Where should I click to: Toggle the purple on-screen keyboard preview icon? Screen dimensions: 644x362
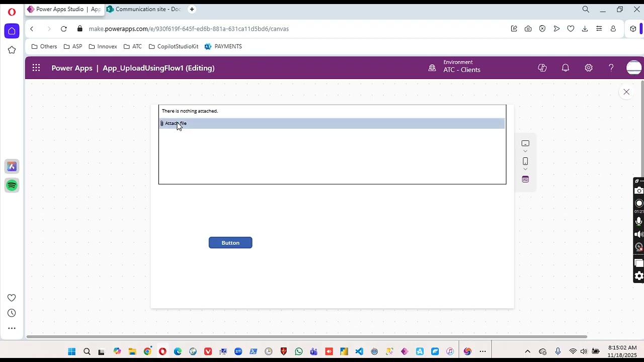[525, 179]
